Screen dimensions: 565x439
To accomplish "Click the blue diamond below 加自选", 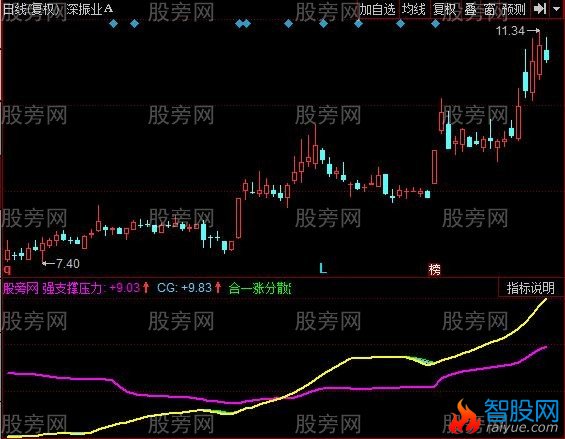I will click(x=358, y=24).
